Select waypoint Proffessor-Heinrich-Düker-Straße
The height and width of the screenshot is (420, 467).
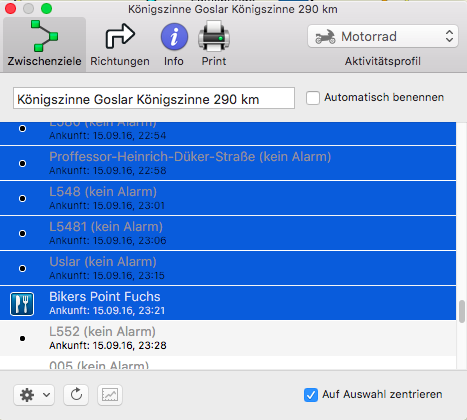pos(228,163)
